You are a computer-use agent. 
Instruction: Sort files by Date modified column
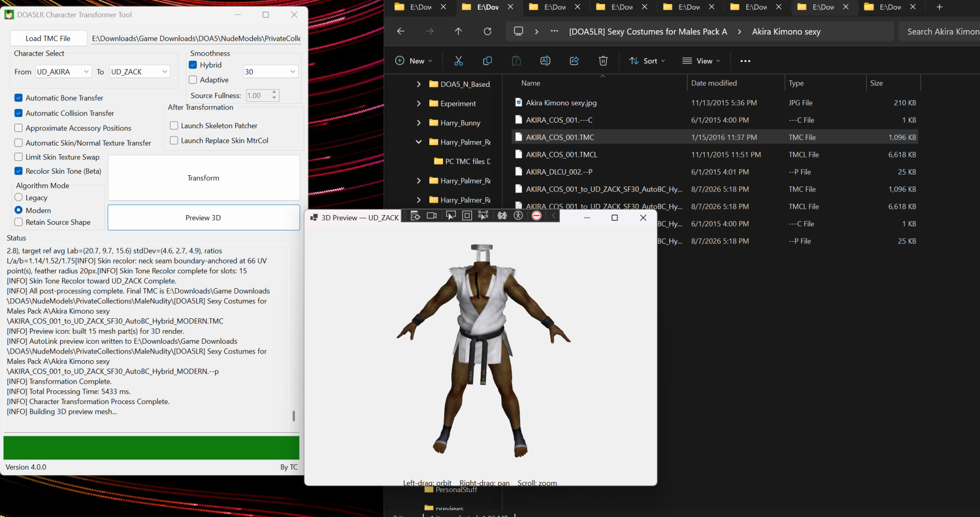pyautogui.click(x=736, y=83)
